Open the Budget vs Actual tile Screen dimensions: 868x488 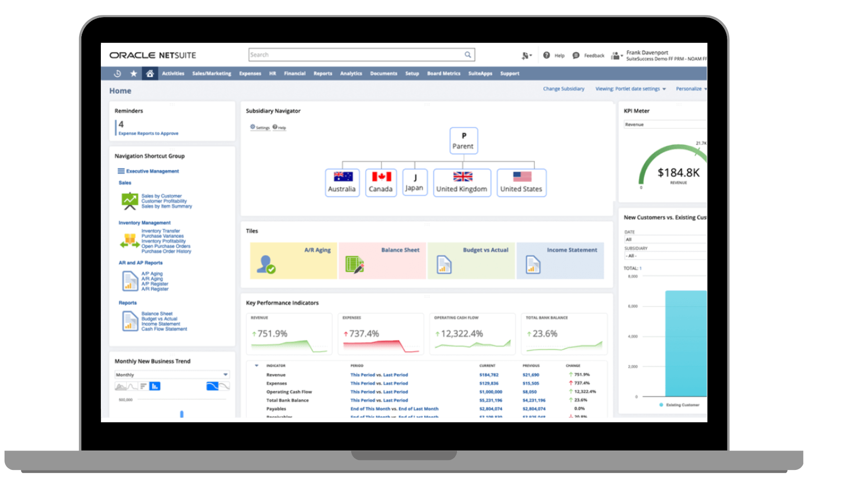pos(471,261)
